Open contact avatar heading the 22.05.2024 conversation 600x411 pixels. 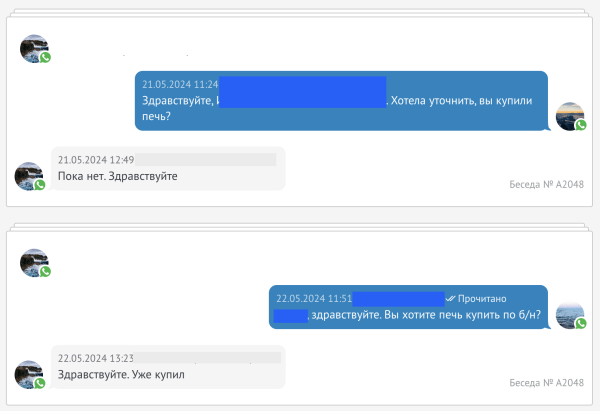click(34, 263)
